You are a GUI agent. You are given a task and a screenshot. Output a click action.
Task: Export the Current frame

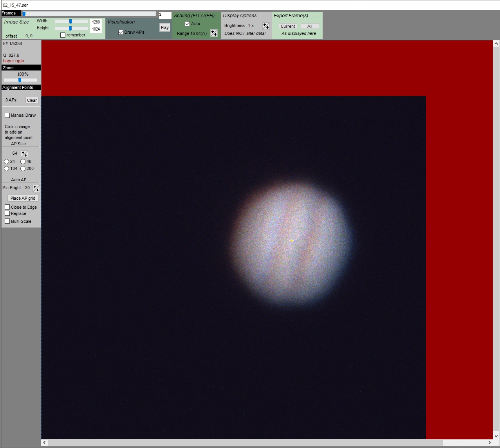288,26
